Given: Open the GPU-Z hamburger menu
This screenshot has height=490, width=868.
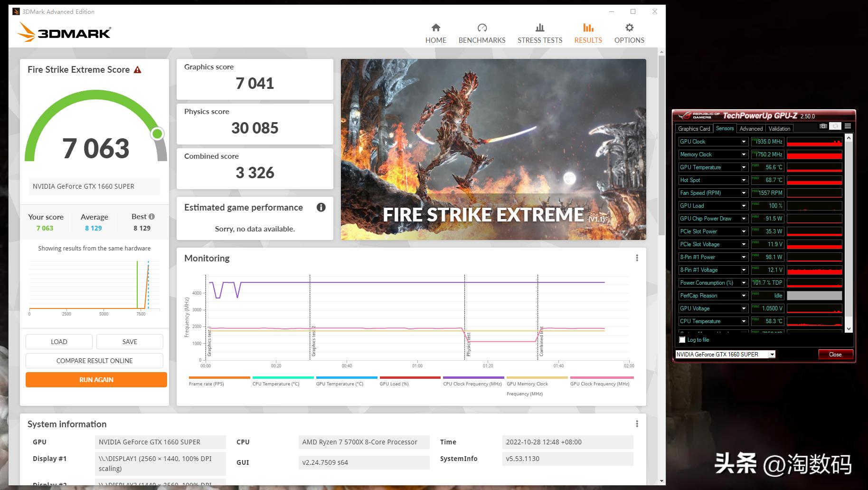Looking at the screenshot, I should pyautogui.click(x=848, y=126).
